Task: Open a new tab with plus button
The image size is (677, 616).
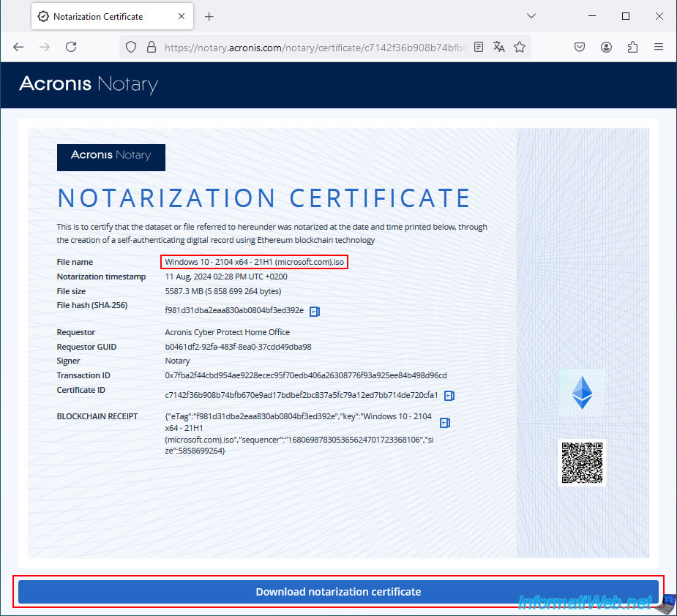Action: click(x=209, y=16)
